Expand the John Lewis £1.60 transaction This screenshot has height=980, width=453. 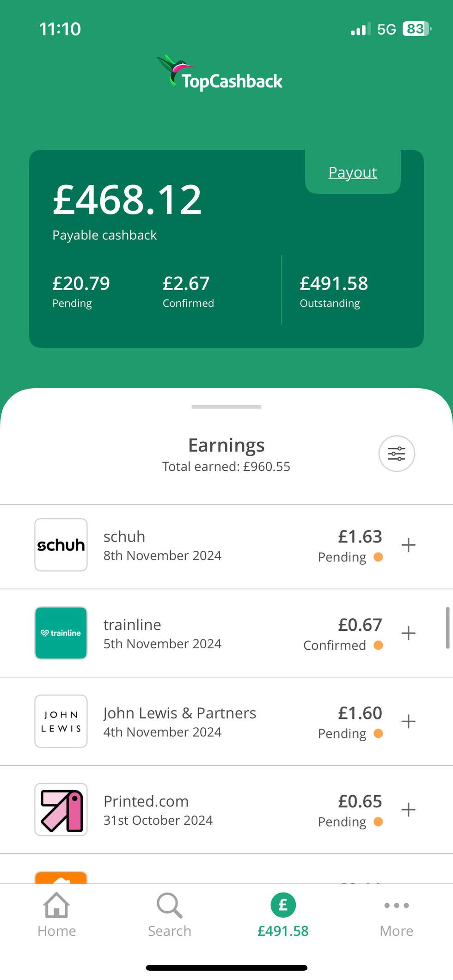click(x=408, y=721)
